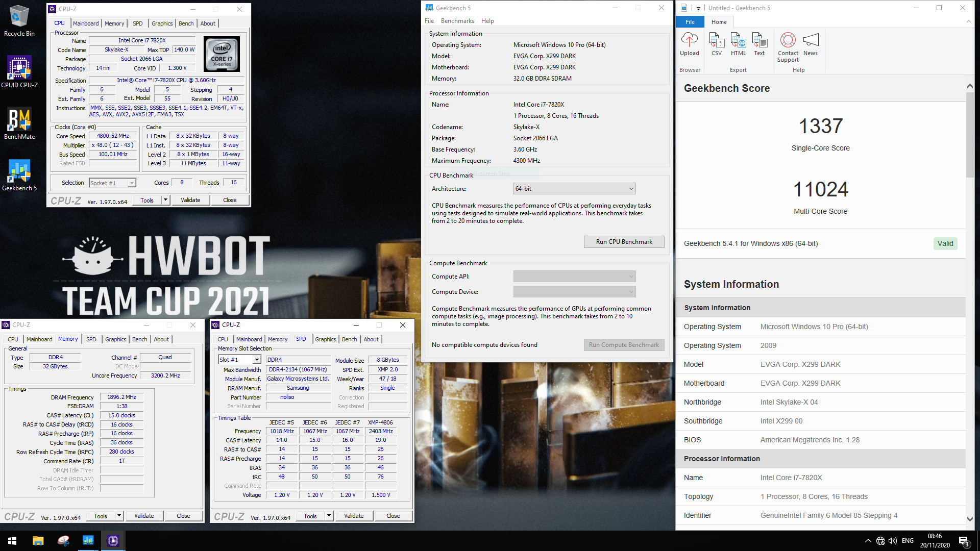Switch to CPU-Z taskbar icon
The image size is (980, 551).
[x=113, y=541]
